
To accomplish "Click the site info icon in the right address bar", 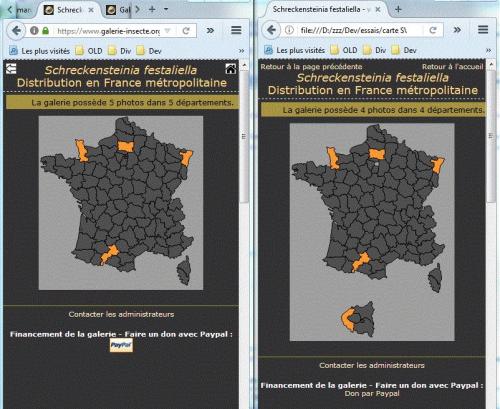I will coord(289,30).
